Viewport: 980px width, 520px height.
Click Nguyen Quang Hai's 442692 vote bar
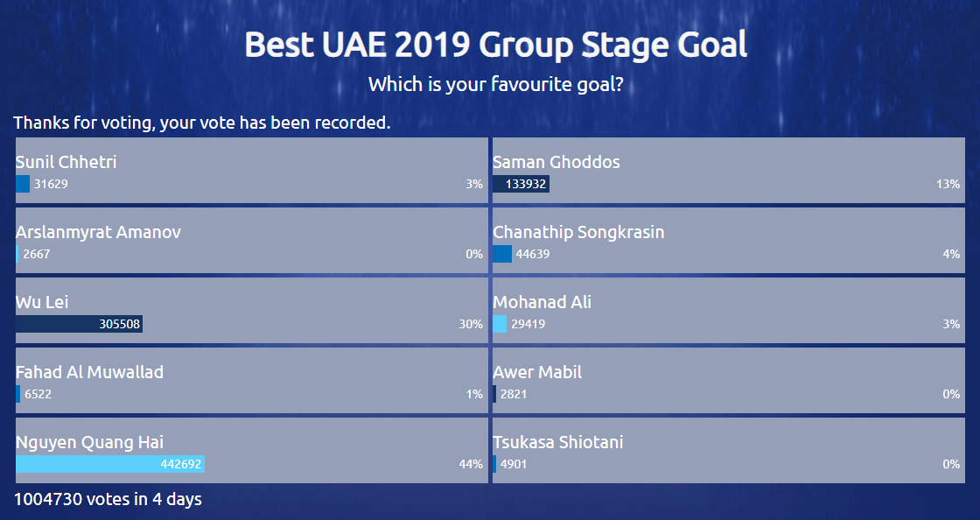click(110, 464)
